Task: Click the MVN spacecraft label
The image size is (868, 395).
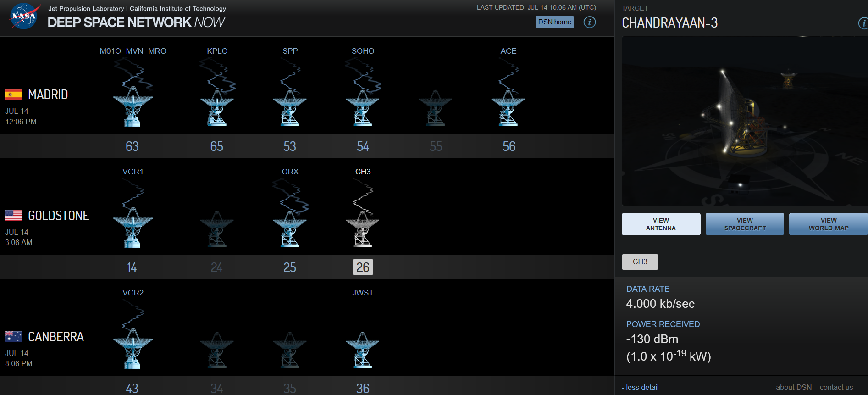Action: [x=135, y=51]
